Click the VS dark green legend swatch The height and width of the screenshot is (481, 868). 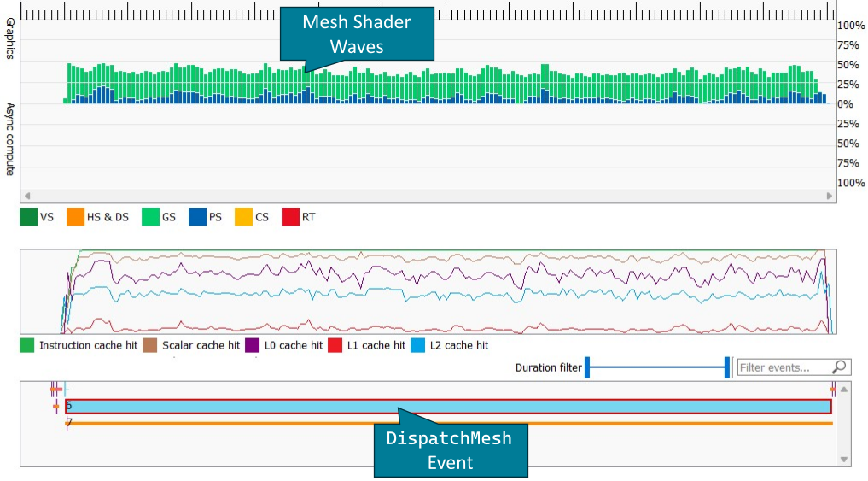[x=29, y=217]
